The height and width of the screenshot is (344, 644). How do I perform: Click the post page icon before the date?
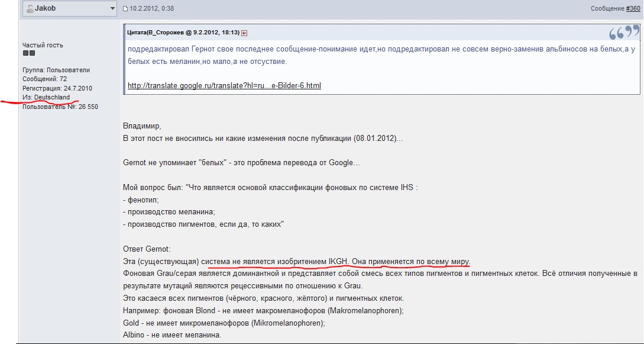pos(125,9)
